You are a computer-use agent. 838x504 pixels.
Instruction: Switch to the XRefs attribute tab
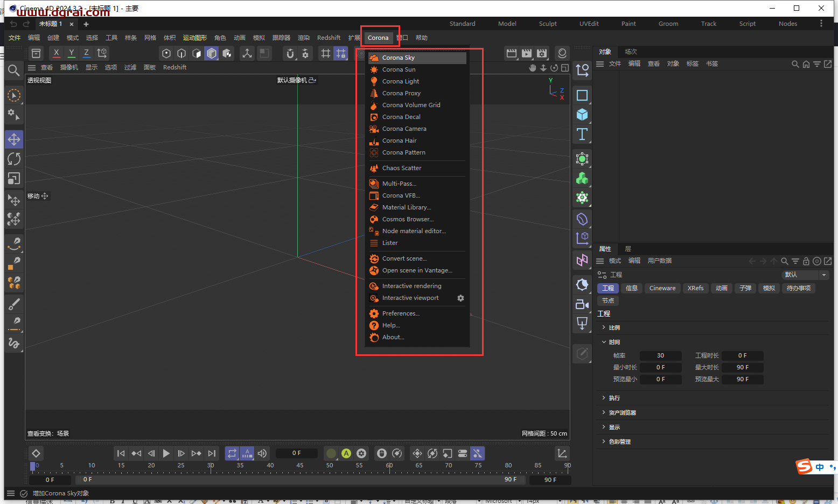(695, 288)
